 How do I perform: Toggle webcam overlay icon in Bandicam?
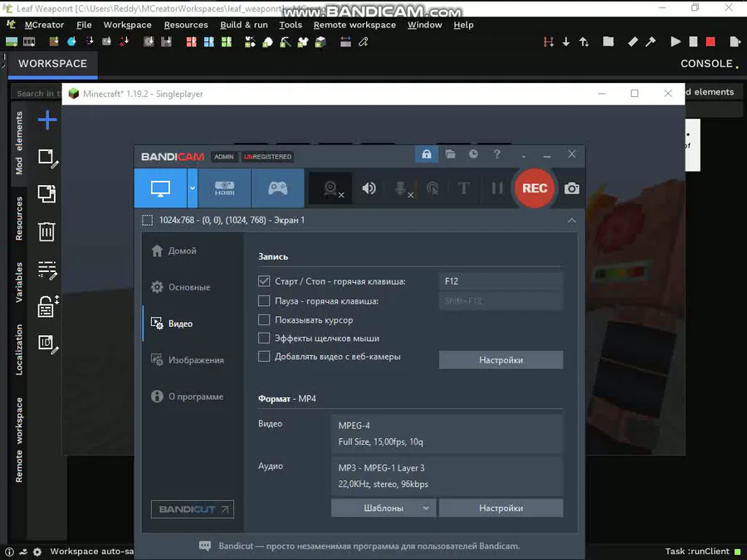tap(330, 188)
